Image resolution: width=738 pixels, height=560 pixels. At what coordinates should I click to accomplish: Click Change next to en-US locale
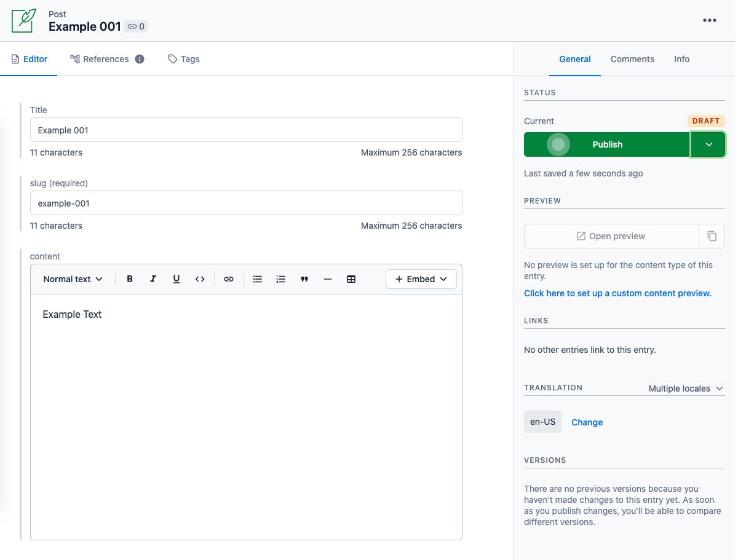click(587, 422)
